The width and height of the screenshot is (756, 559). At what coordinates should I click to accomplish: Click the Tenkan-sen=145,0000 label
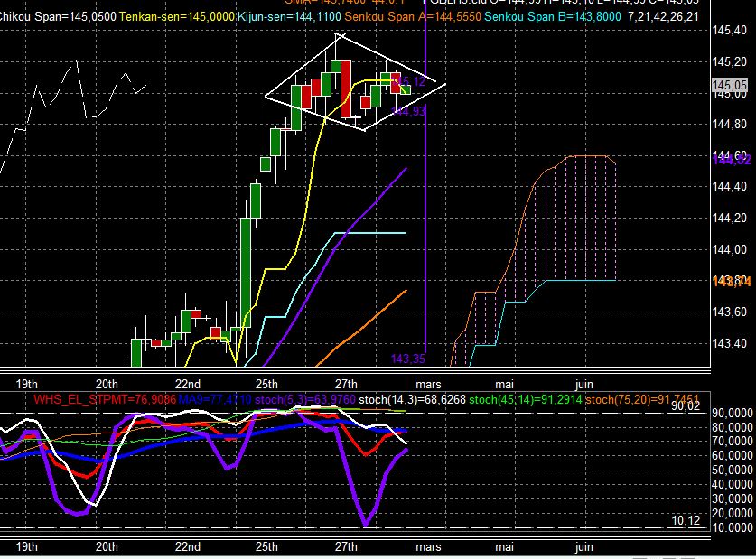[x=177, y=17]
